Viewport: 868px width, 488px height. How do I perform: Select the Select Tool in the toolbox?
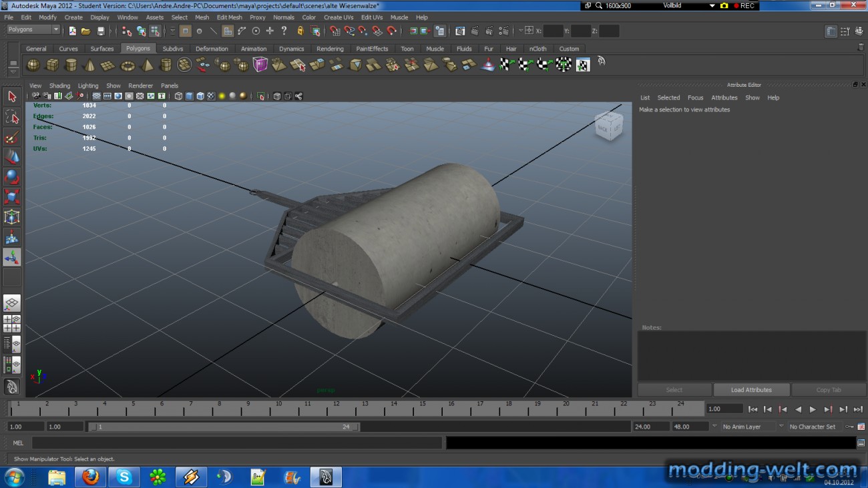(x=12, y=97)
